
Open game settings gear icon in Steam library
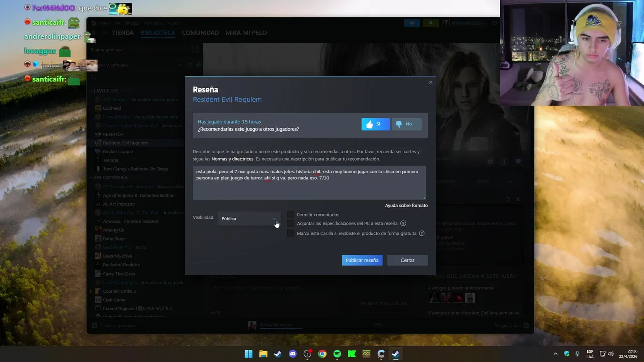click(490, 162)
